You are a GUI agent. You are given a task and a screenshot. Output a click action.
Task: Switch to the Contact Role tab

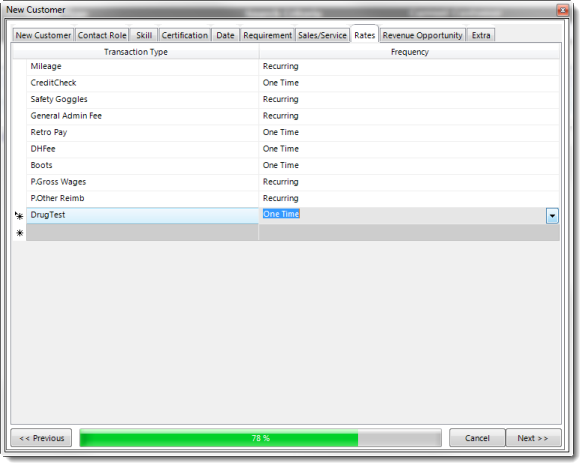pyautogui.click(x=102, y=35)
